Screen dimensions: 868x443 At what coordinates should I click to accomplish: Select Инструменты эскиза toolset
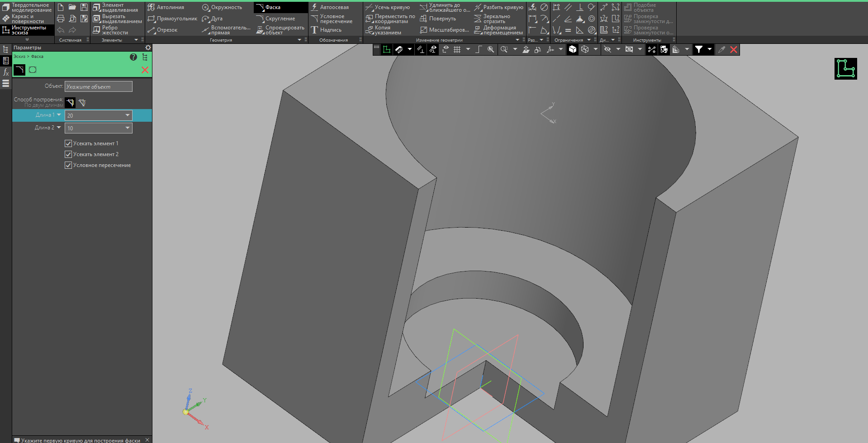tap(27, 30)
